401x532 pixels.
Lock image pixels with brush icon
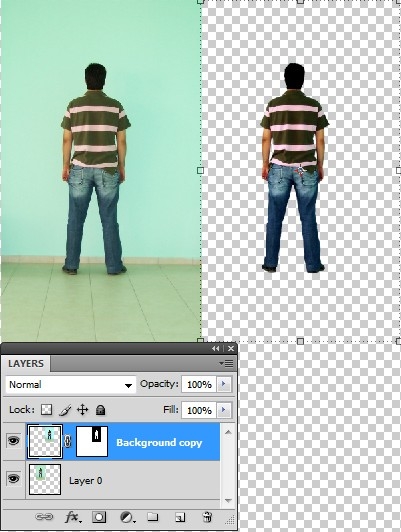[x=65, y=410]
